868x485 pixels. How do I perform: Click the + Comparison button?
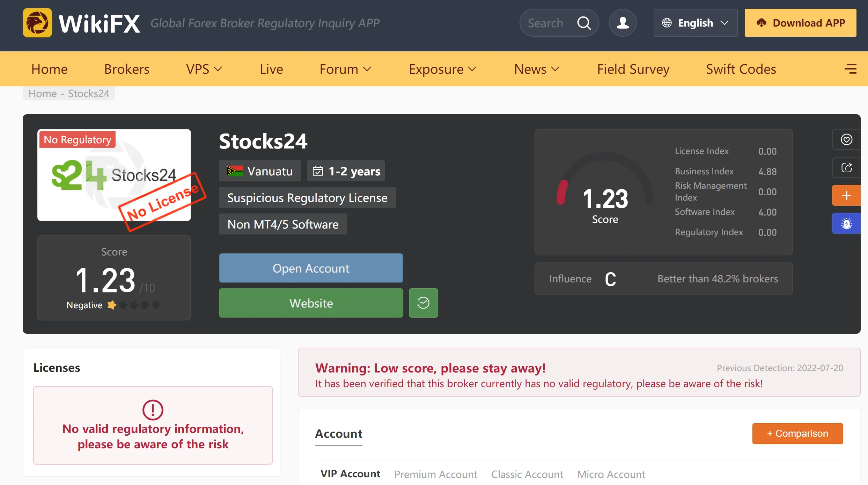click(797, 434)
